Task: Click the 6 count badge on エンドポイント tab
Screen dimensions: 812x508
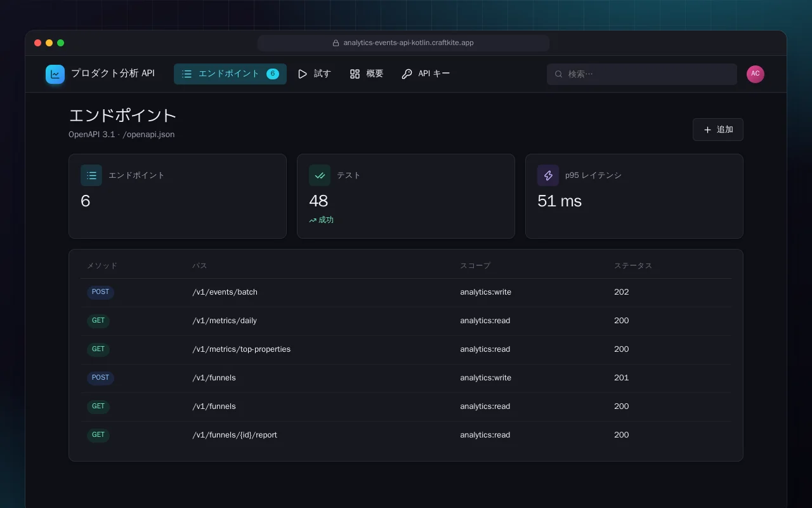Action: point(273,74)
